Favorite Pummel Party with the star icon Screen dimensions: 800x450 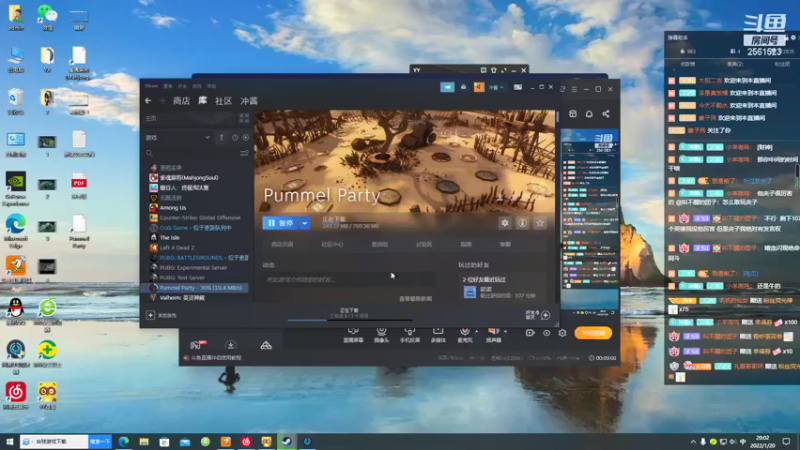540,223
